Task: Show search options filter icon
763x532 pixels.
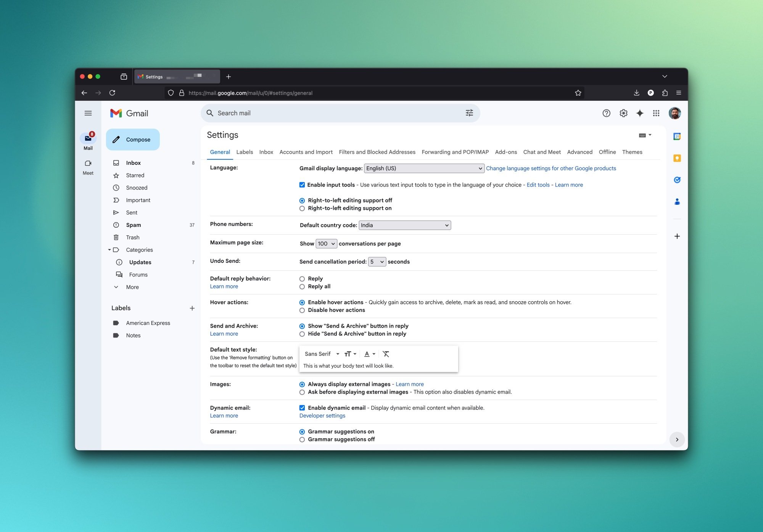Action: [469, 113]
